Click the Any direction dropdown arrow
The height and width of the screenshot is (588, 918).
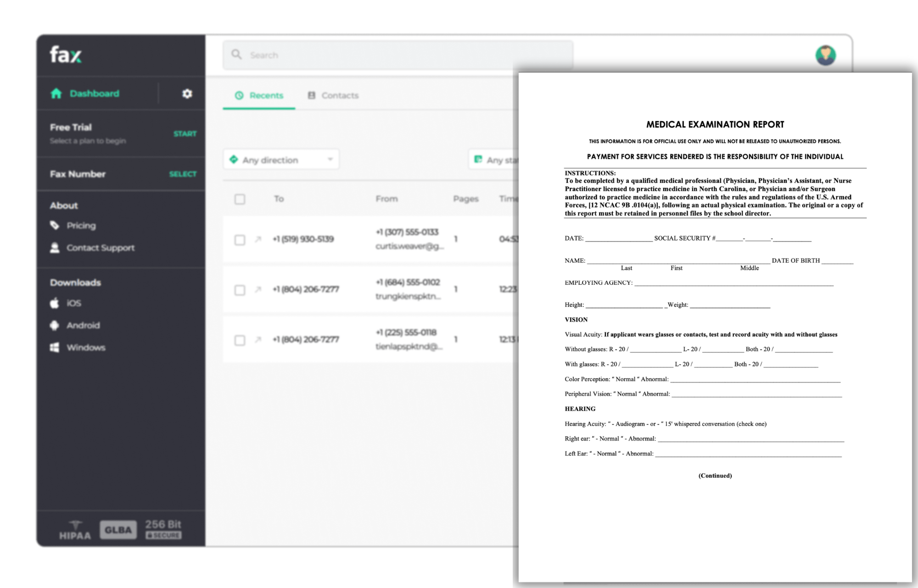[330, 160]
